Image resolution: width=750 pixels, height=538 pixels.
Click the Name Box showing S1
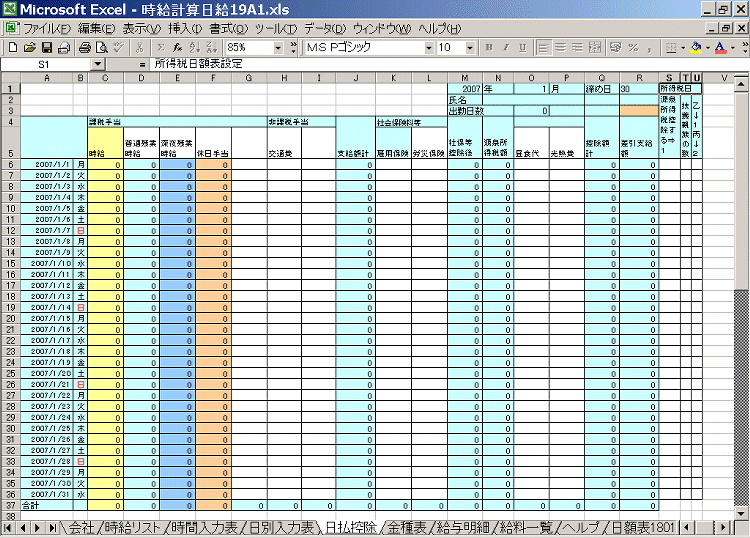coord(45,63)
